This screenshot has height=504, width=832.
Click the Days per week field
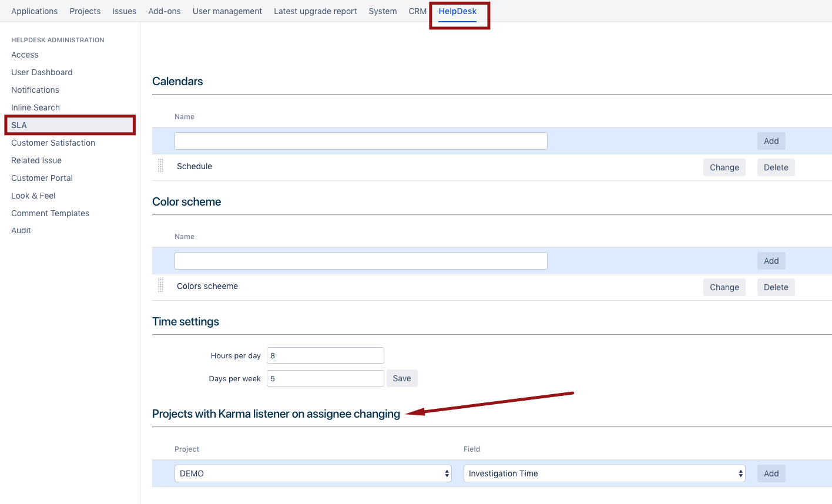pyautogui.click(x=325, y=378)
